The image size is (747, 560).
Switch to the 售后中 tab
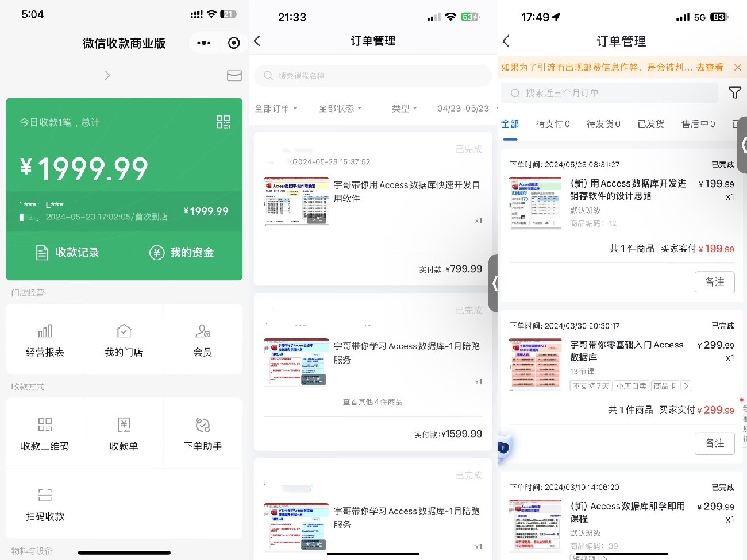(698, 124)
